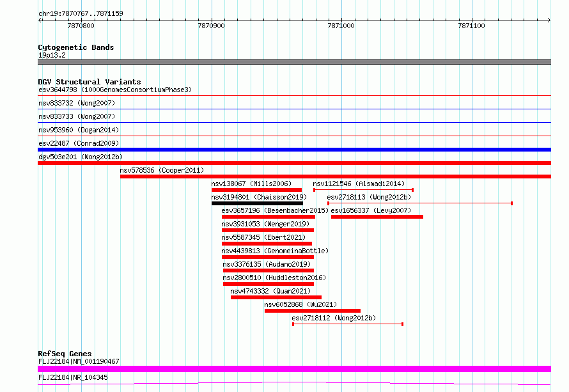This screenshot has width=569, height=392.
Task: Select nsv578536 (Cooper2011) label
Action: pos(162,170)
